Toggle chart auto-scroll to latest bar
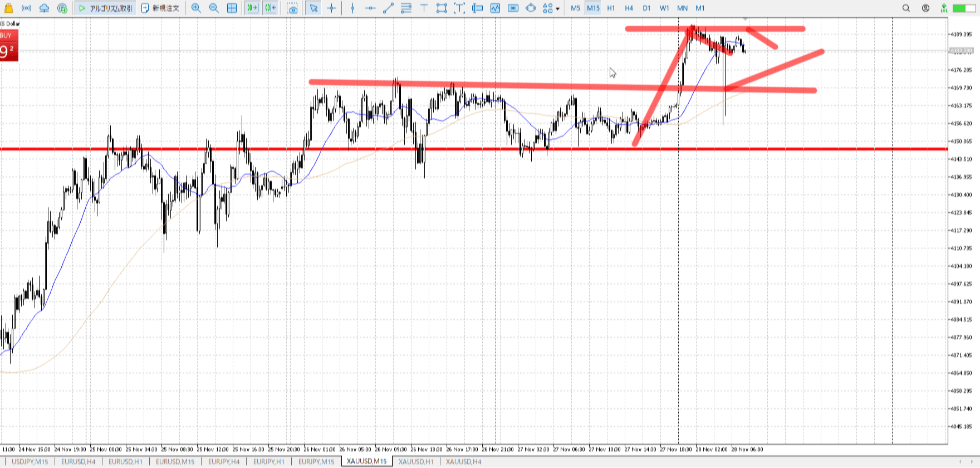 [252, 8]
